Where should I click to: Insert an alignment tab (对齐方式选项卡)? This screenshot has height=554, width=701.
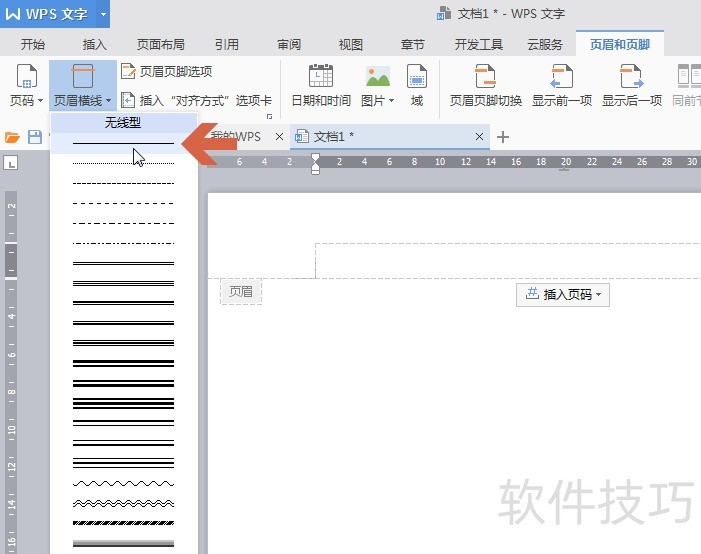pos(196,101)
